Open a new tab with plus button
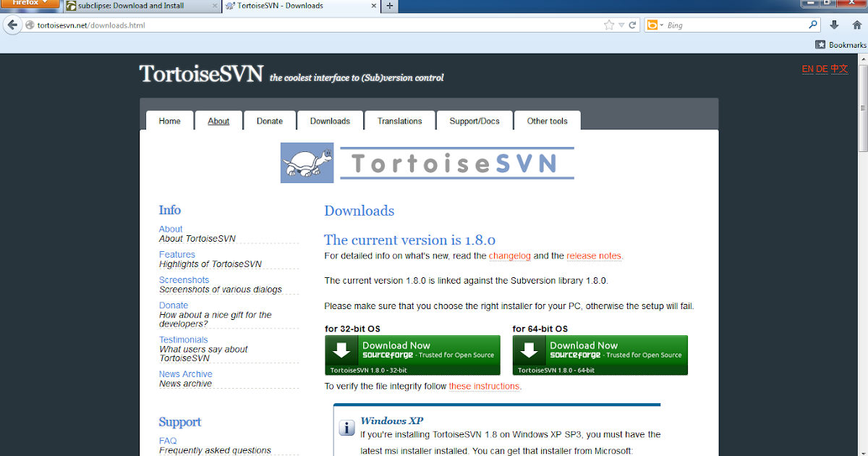 [x=389, y=6]
